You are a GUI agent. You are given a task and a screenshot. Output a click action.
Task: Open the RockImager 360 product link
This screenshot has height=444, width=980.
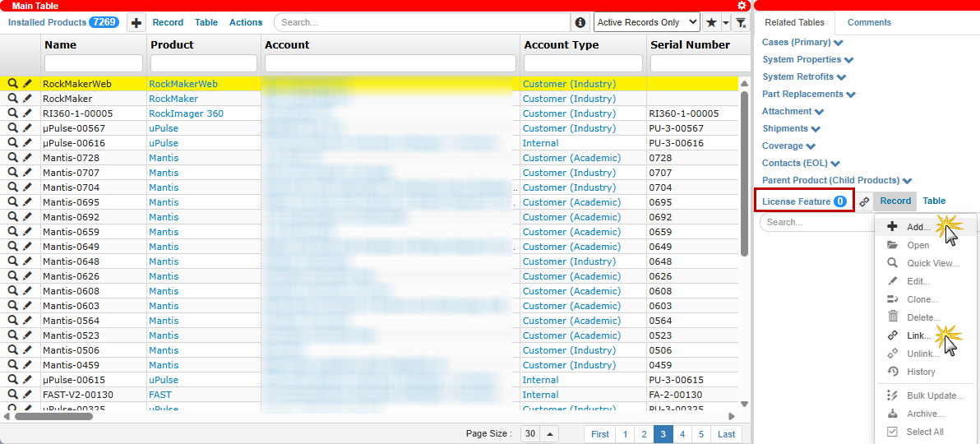click(187, 113)
